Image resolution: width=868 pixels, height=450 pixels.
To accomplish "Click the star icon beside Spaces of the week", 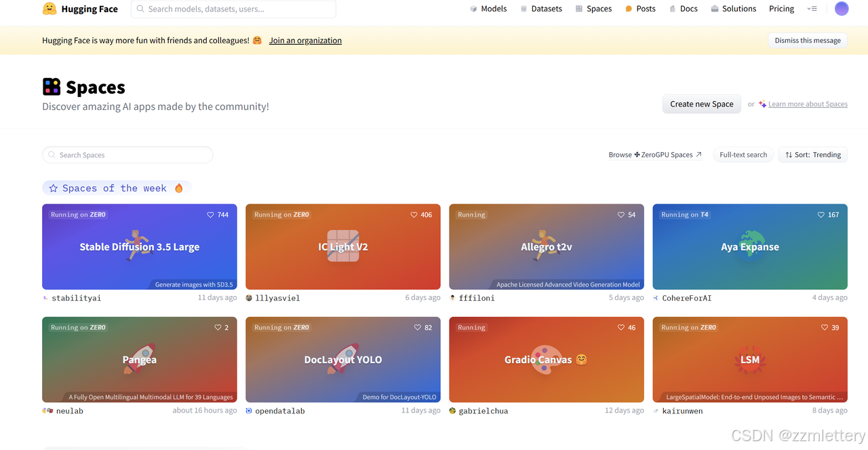I will pos(54,188).
